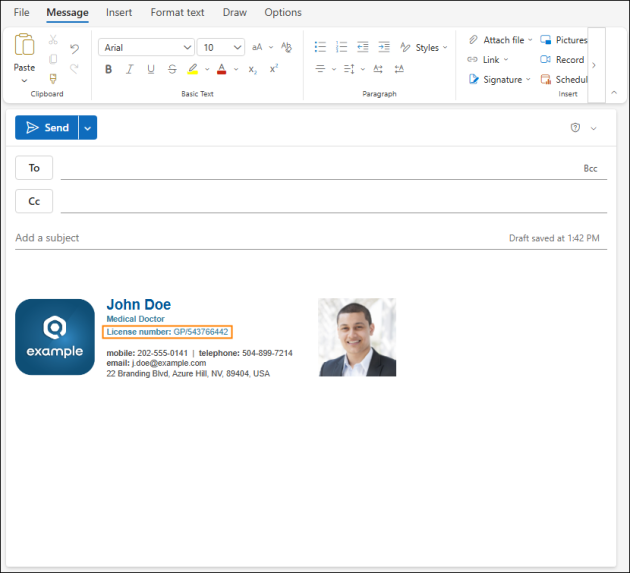Select the Message tab
Image resolution: width=630 pixels, height=573 pixels.
(68, 12)
